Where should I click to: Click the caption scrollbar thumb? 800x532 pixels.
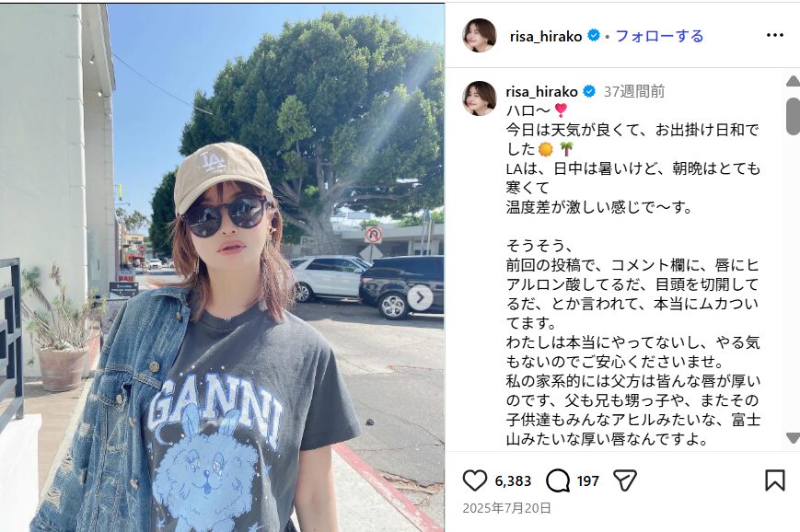(x=793, y=116)
